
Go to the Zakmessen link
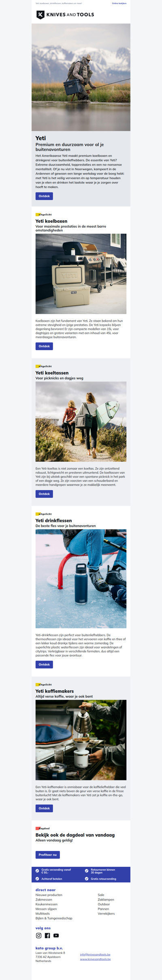(44, 900)
